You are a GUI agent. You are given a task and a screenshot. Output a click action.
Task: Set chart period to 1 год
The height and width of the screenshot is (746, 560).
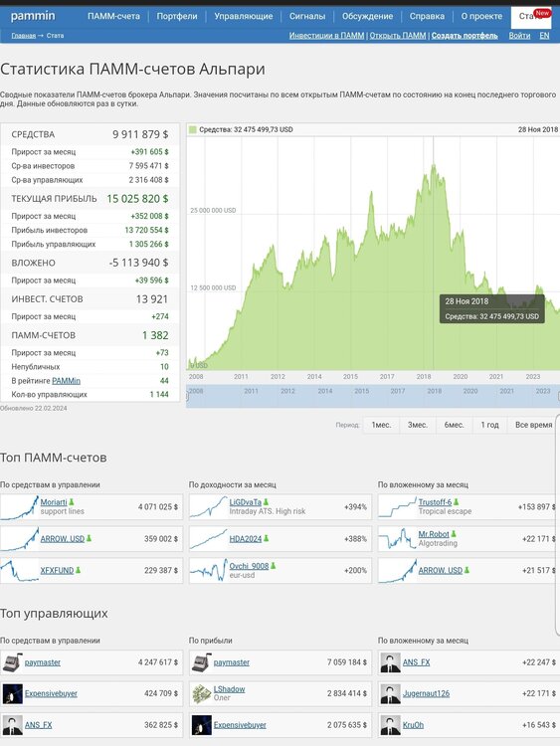490,425
